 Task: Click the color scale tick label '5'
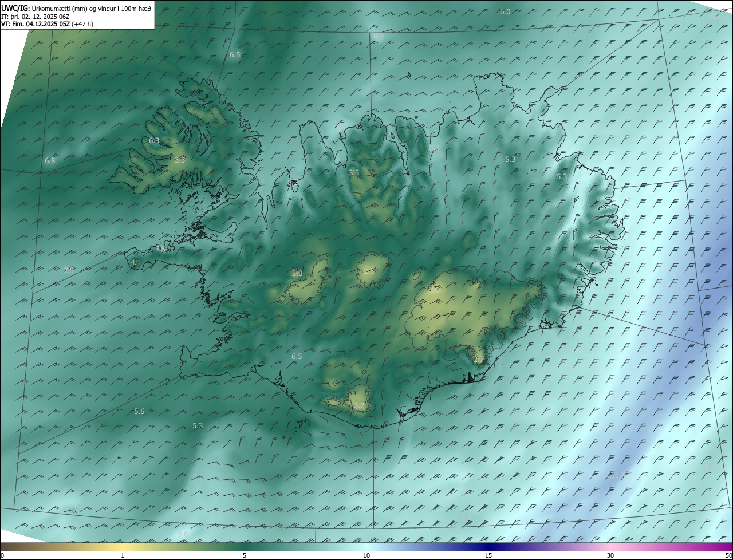[245, 556]
